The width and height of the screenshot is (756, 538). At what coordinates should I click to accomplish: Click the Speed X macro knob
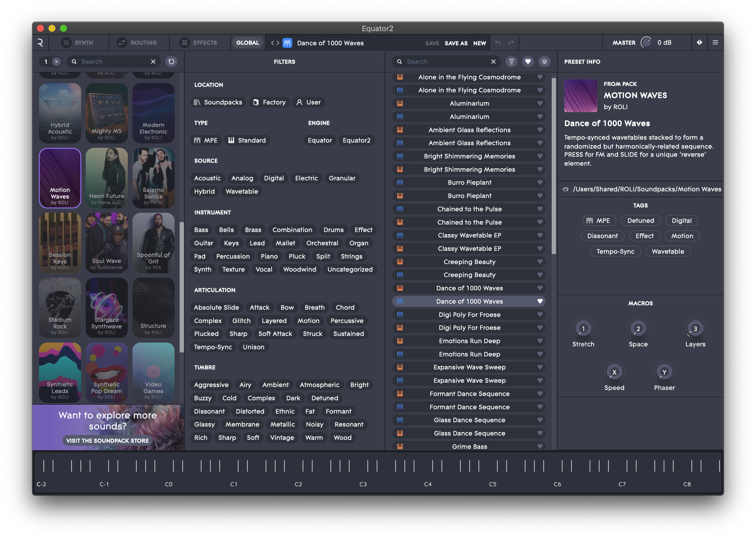614,372
